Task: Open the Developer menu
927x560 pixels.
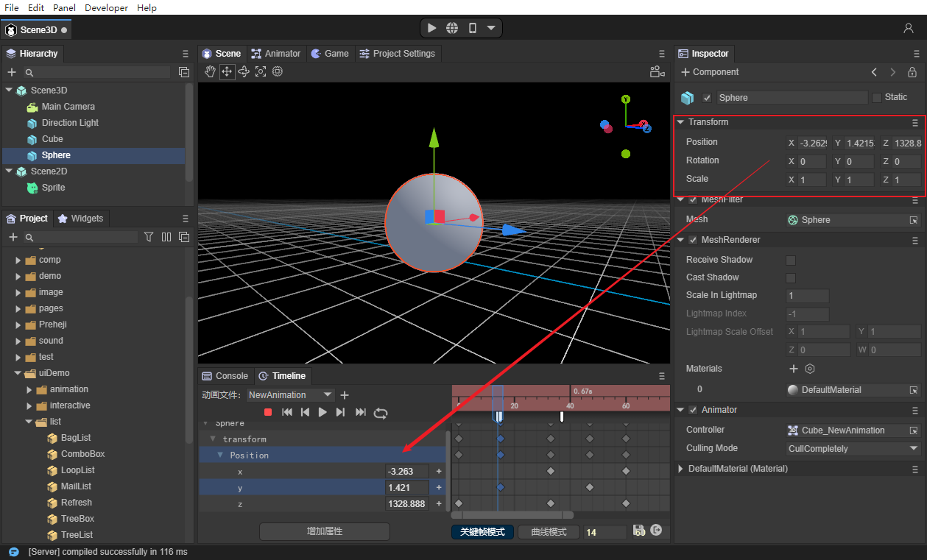Action: point(106,7)
